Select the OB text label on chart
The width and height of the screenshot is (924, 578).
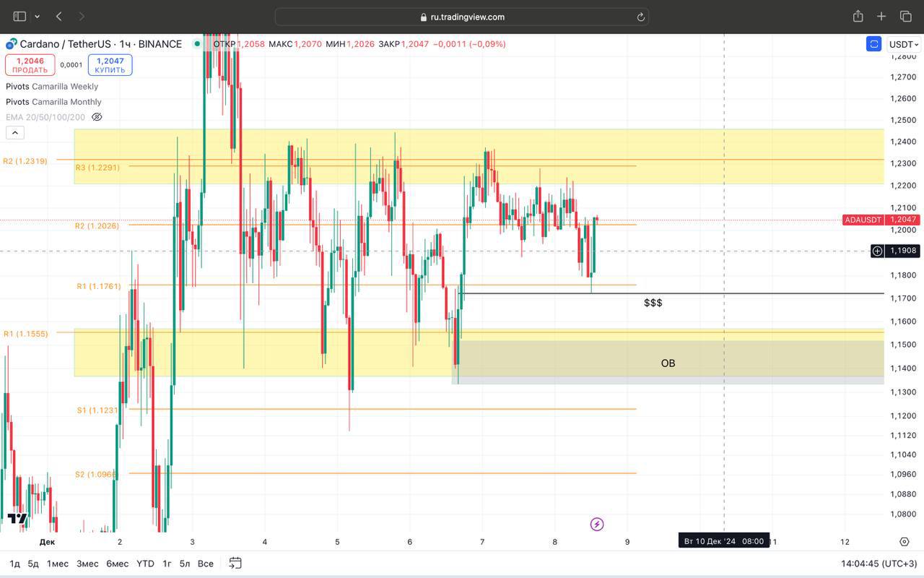point(668,363)
